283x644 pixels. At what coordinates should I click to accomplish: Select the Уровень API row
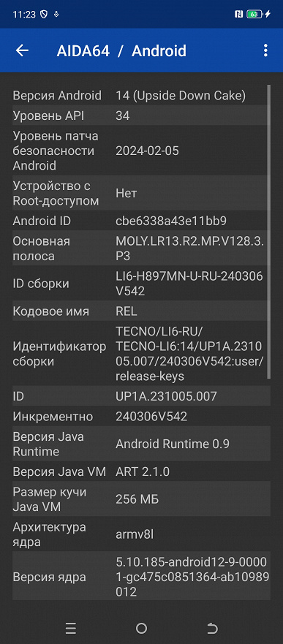[x=141, y=115]
